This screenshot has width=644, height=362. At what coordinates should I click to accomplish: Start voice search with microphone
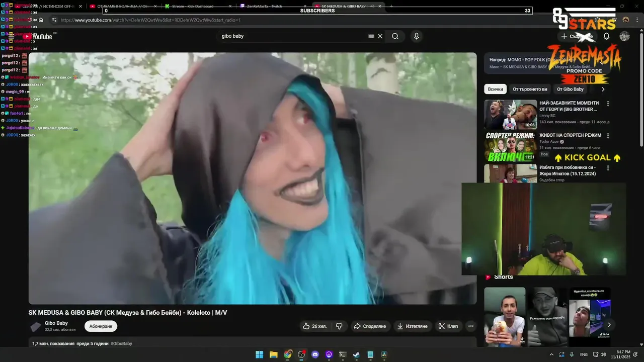416,36
